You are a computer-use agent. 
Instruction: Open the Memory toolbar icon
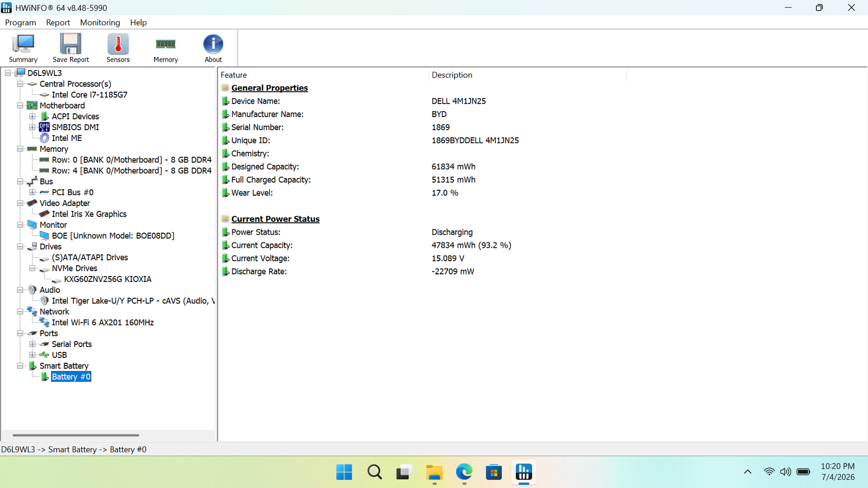click(x=165, y=44)
